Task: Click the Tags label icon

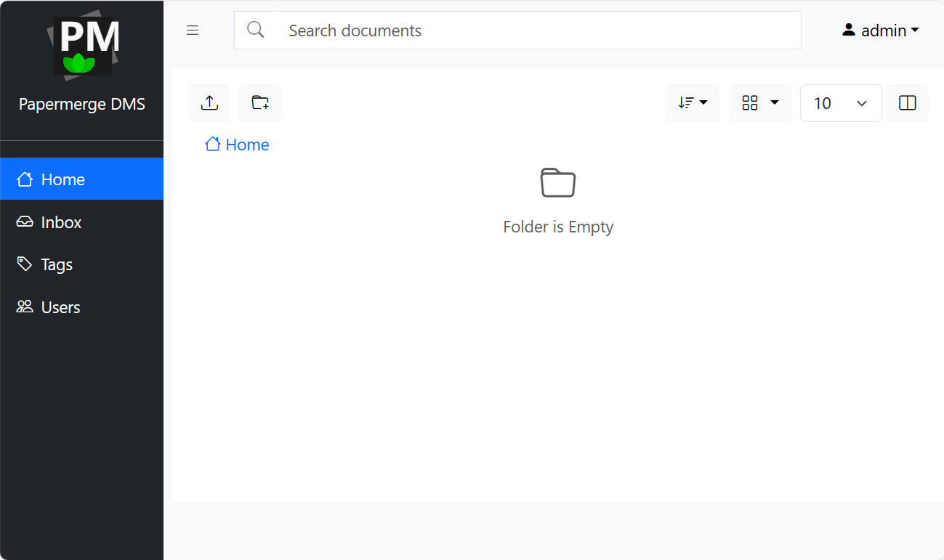Action: pos(25,264)
